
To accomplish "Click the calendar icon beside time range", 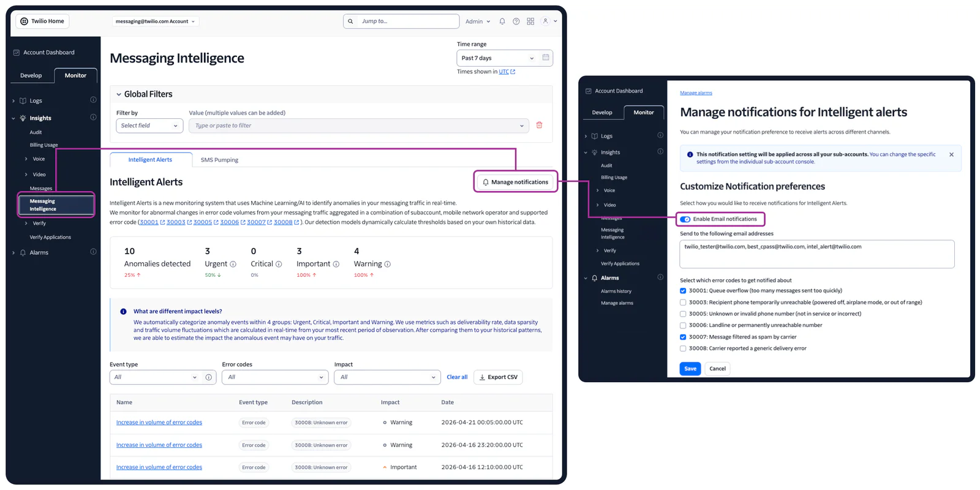I will [x=546, y=58].
